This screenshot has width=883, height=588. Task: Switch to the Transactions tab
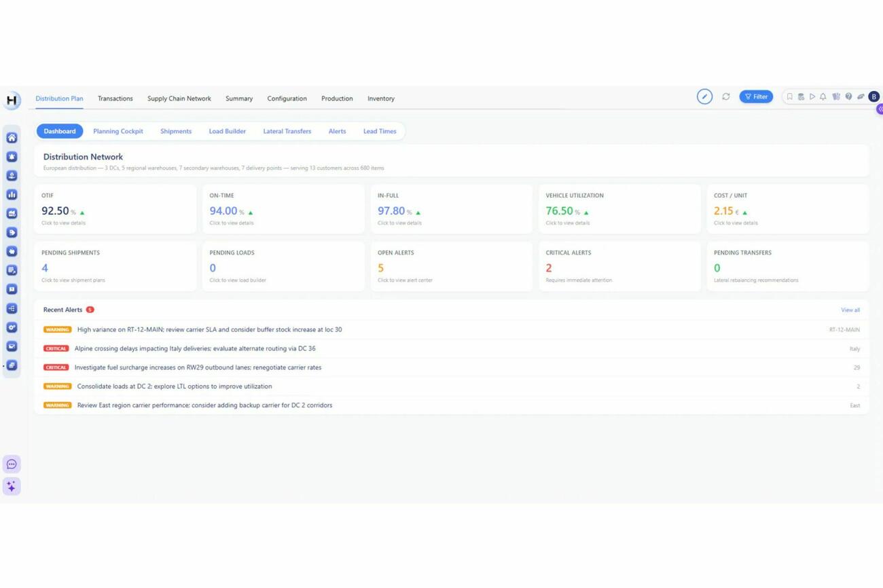[115, 98]
